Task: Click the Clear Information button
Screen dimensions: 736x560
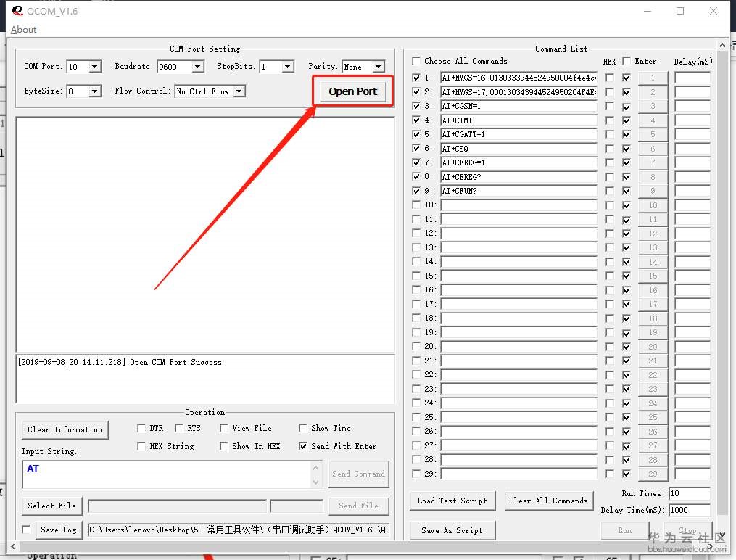Action: point(65,429)
